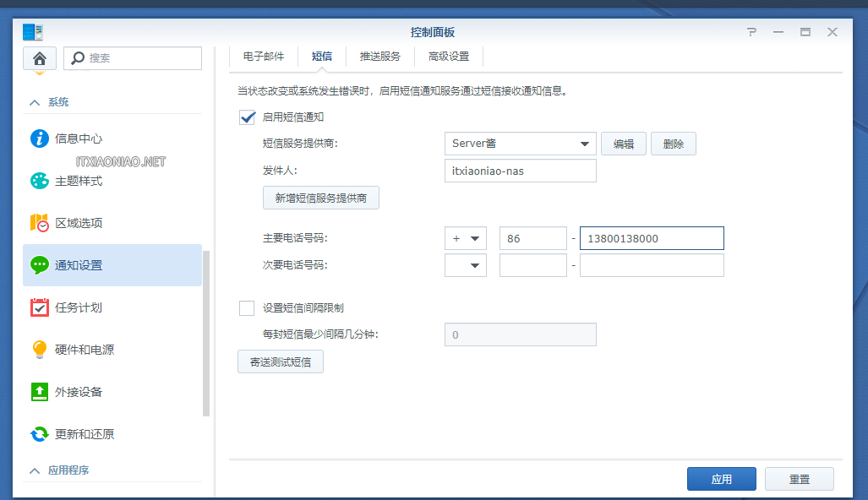This screenshot has height=500, width=868.
Task: Click the 发件人 text field
Action: pyautogui.click(x=520, y=171)
